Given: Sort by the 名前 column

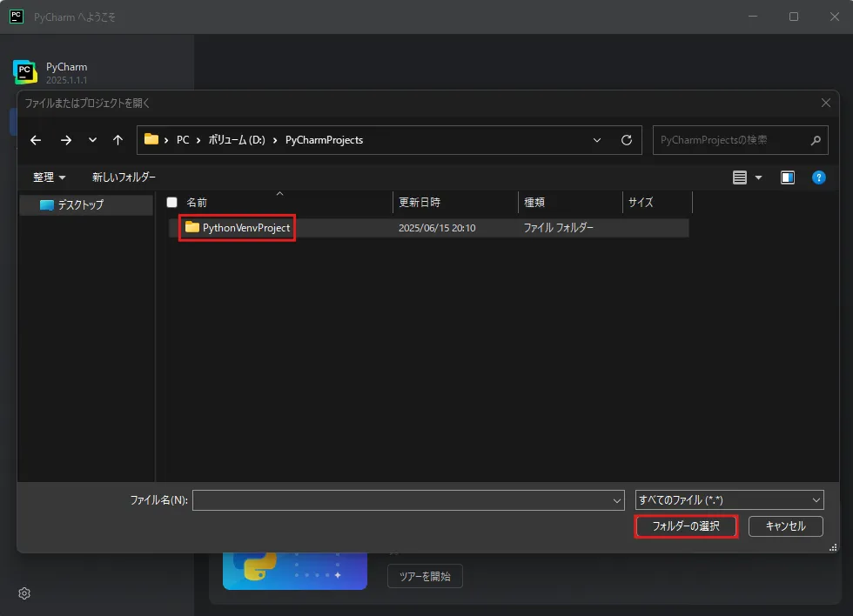Looking at the screenshot, I should (x=197, y=202).
